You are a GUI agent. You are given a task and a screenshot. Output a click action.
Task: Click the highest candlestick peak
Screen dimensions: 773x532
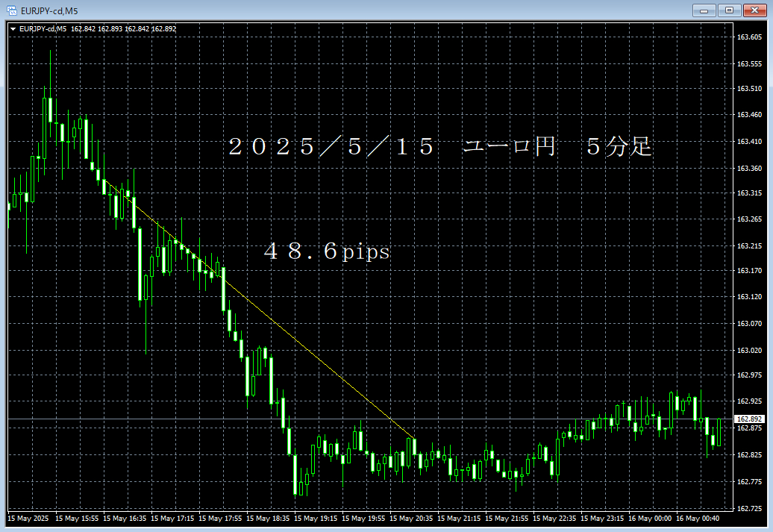click(x=51, y=52)
